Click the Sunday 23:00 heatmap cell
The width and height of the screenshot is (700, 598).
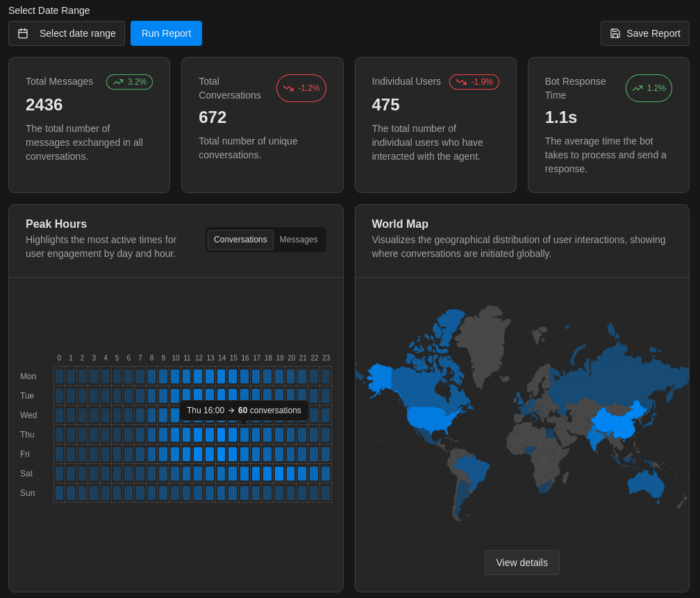point(326,493)
